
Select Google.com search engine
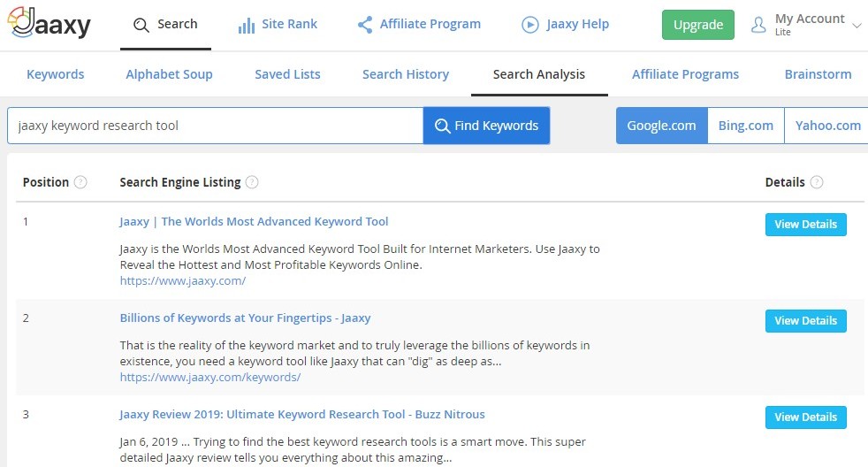coord(661,126)
